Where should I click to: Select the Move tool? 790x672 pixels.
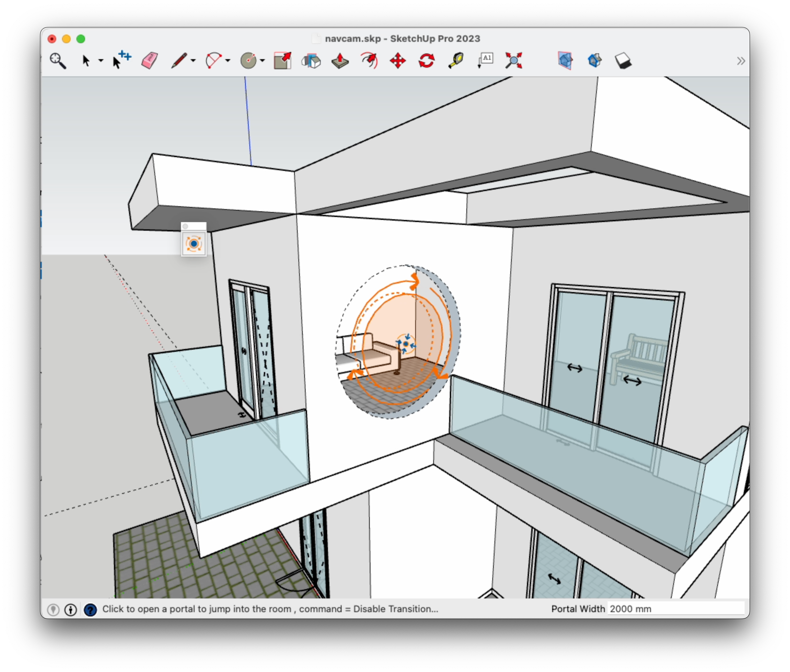397,60
